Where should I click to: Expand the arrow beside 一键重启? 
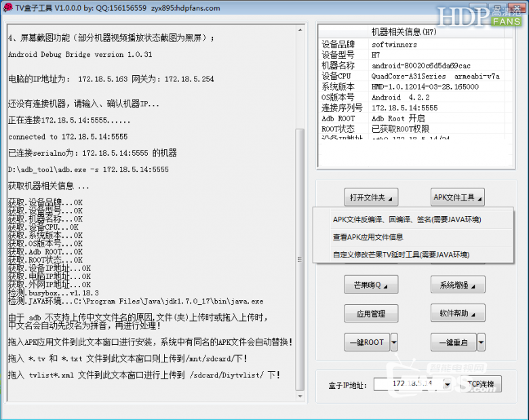coord(481,343)
